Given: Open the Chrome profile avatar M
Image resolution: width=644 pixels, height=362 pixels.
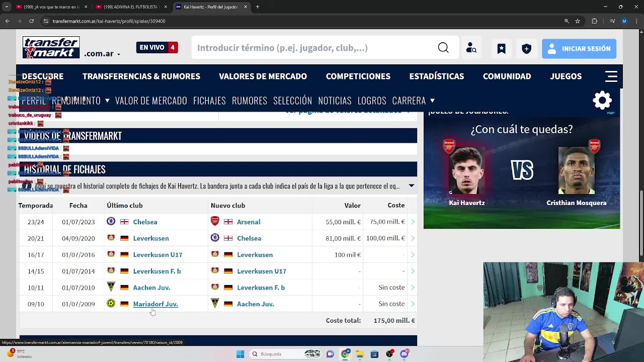Looking at the screenshot, I should [x=624, y=21].
